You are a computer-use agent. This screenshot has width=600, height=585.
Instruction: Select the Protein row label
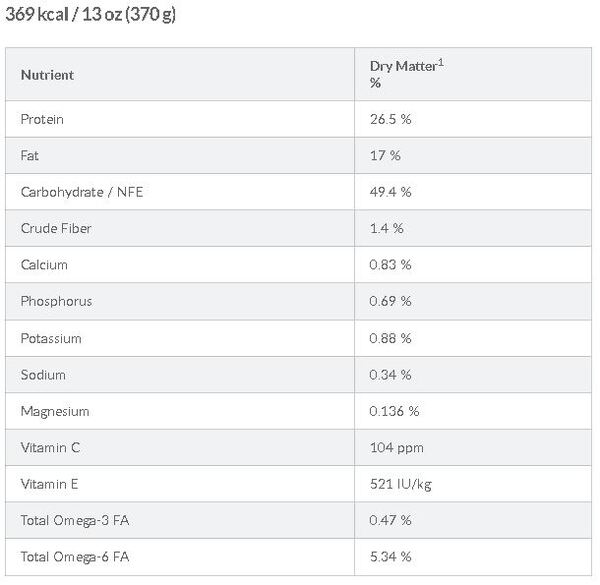click(x=42, y=119)
